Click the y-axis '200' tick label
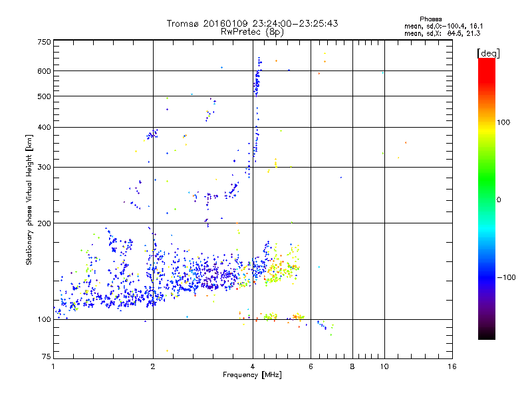Viewport: 532px width, 399px height. 44,223
